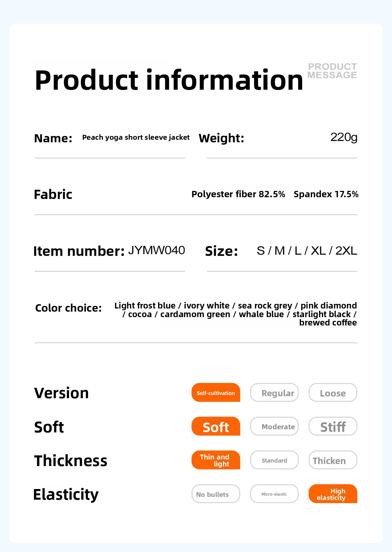
Task: Click the grey PRODUCT MESSAGE label
Action: point(332,71)
